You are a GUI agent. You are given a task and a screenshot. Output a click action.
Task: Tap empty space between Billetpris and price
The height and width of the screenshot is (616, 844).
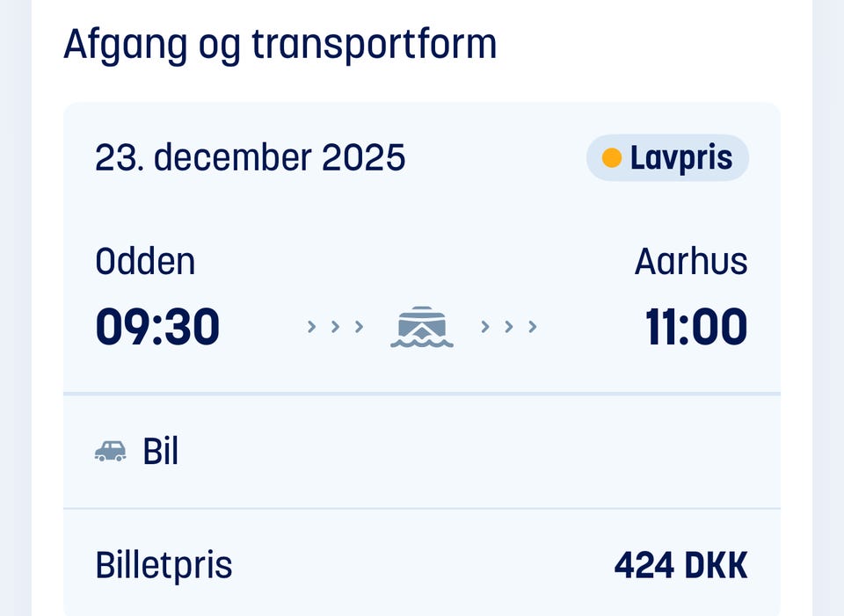point(422,565)
